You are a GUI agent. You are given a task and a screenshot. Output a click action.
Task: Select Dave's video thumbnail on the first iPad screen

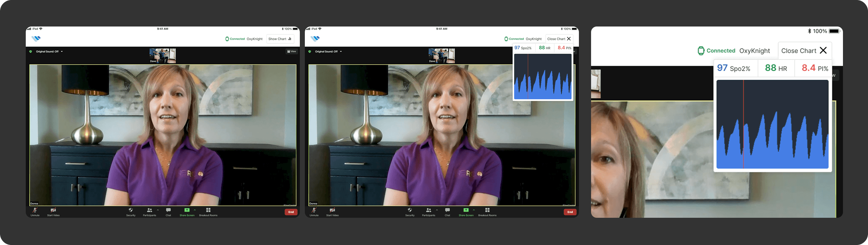[x=162, y=56]
